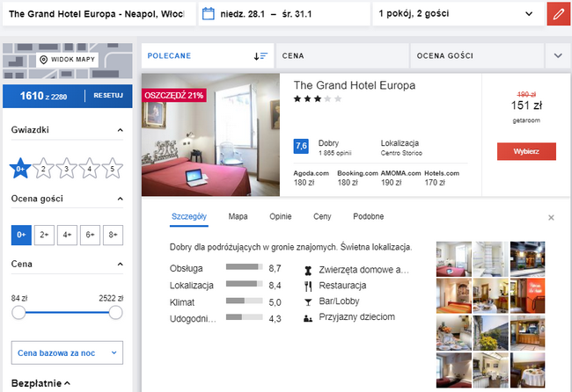Click the Bar/Lobby cocktail glass icon
This screenshot has width=572, height=392.
[308, 302]
